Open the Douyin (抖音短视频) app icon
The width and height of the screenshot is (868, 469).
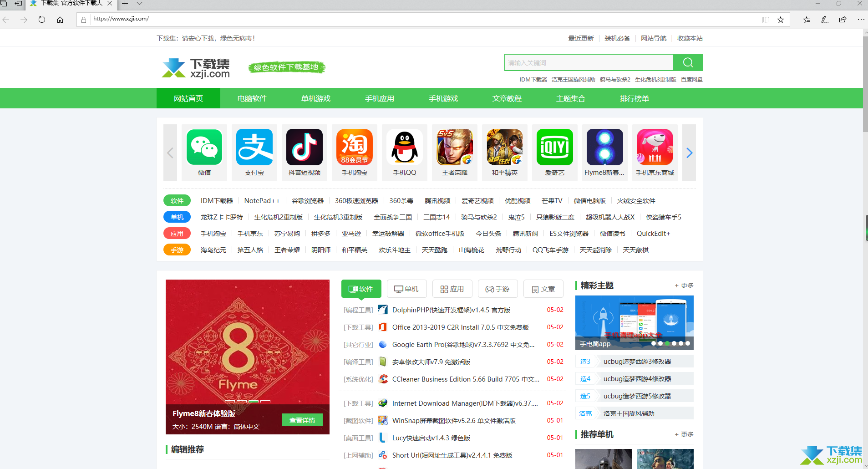coord(305,147)
